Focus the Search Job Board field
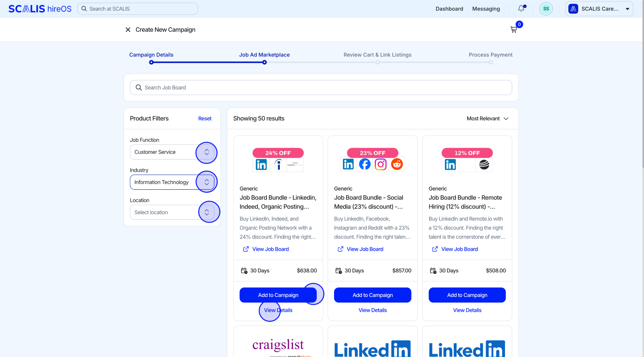Image resolution: width=644 pixels, height=357 pixels. coord(321,87)
